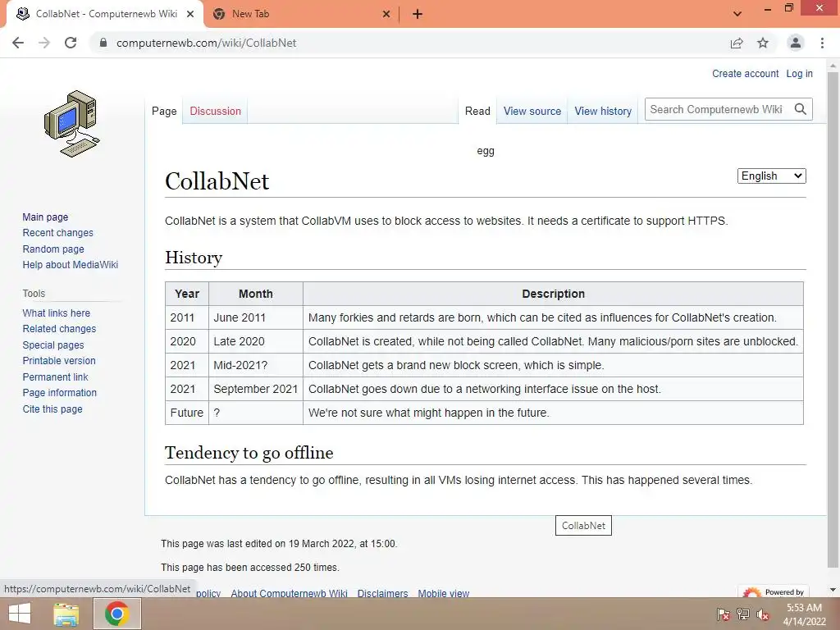The image size is (840, 630).
Task: Open the Chrome profile avatar menu
Action: [x=796, y=43]
